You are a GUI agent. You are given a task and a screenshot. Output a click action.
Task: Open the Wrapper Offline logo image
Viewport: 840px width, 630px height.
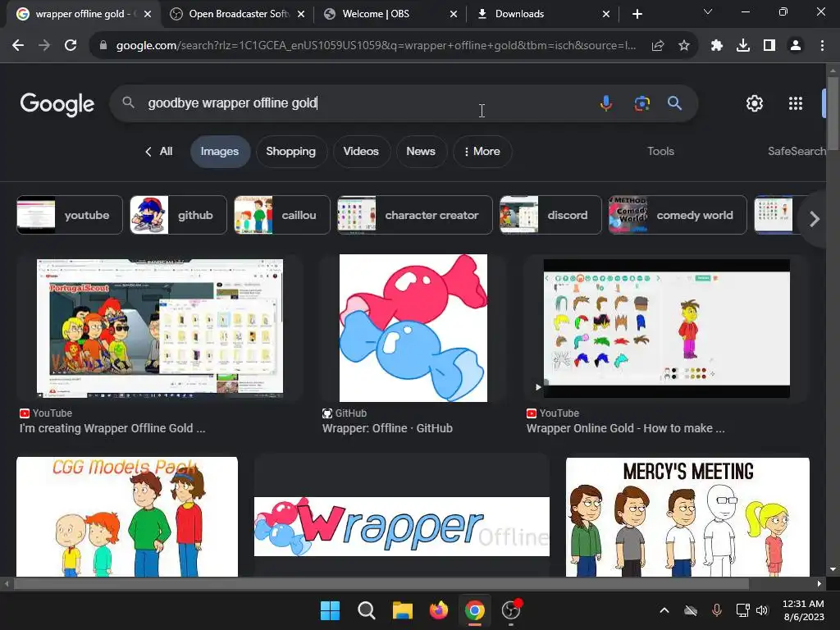point(402,527)
